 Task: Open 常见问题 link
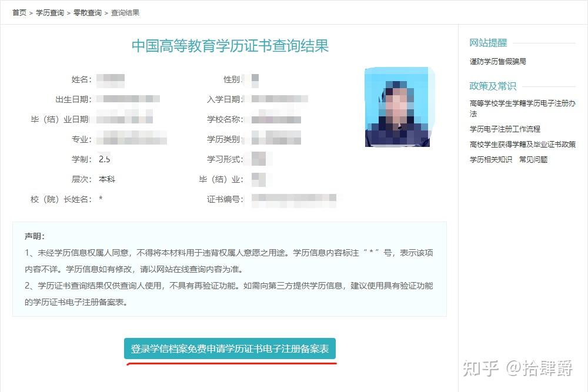tap(533, 160)
